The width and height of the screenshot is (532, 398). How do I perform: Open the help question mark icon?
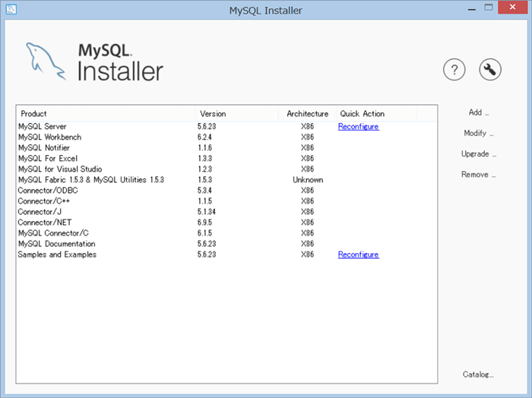tap(454, 71)
